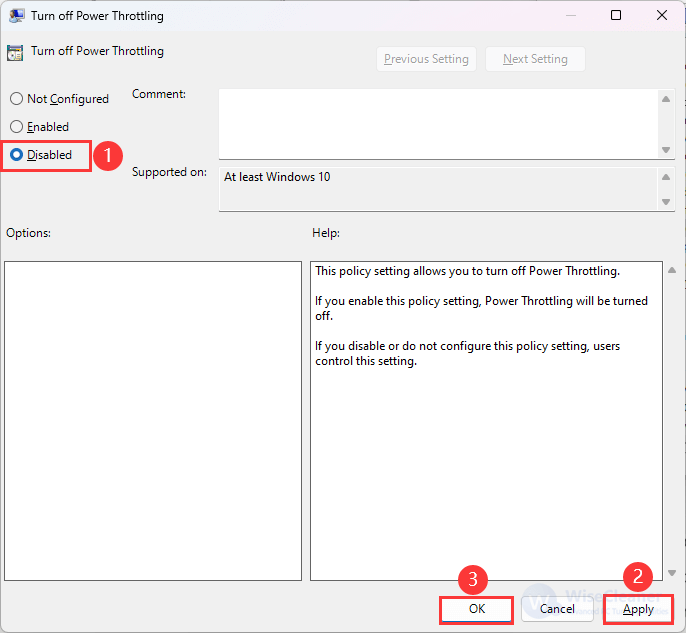Click the Supported on scroll down arrow
Image resolution: width=686 pixels, height=633 pixels.
666,202
